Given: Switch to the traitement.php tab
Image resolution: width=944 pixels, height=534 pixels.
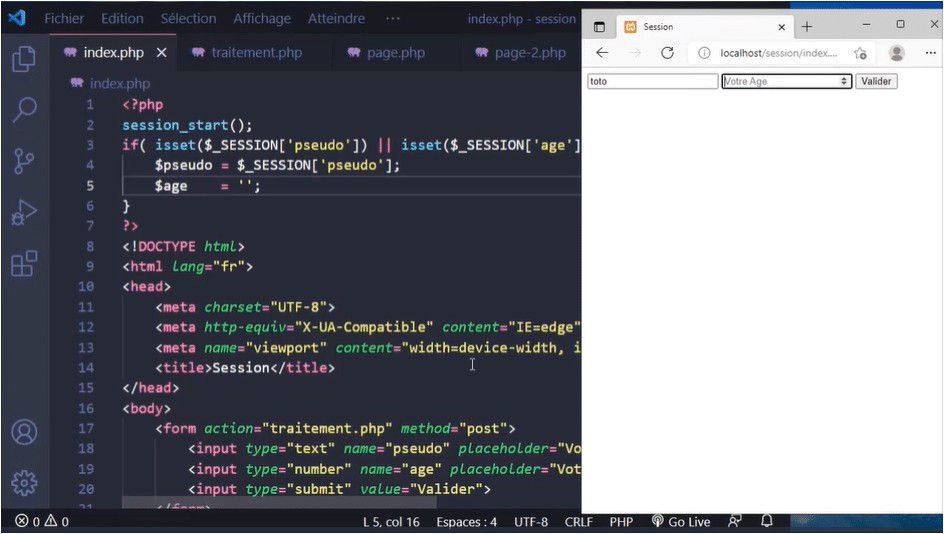Looking at the screenshot, I should point(247,53).
